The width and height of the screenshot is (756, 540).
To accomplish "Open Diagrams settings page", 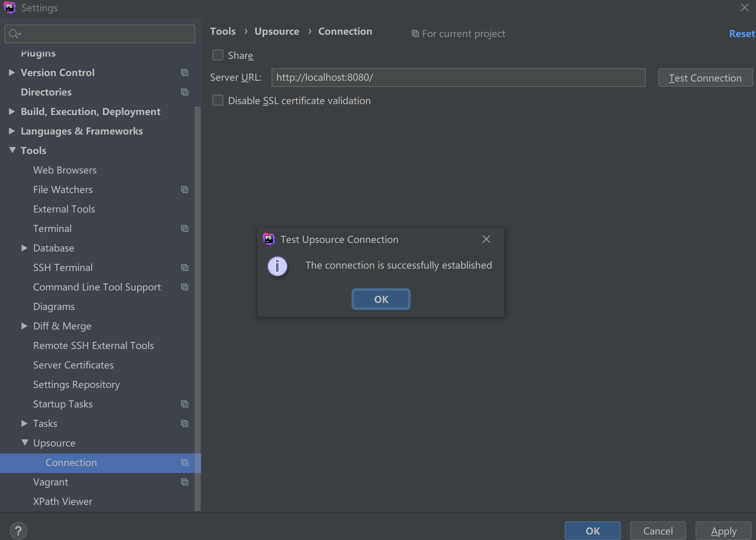I will pyautogui.click(x=54, y=306).
